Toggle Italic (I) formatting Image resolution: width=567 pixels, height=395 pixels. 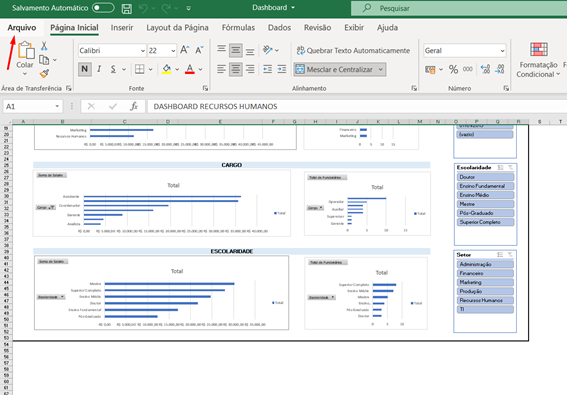click(x=99, y=69)
